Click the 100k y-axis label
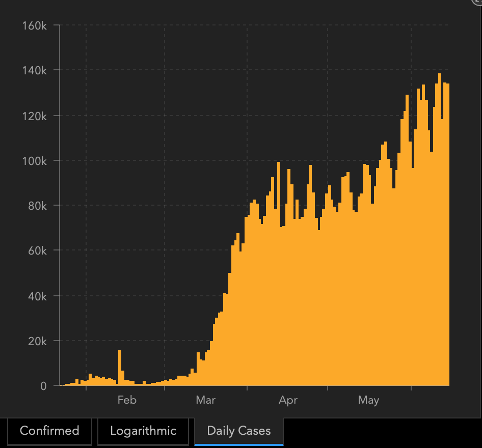 (35, 161)
